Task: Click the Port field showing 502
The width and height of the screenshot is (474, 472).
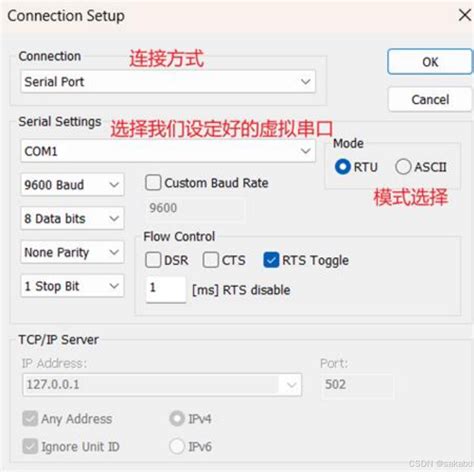Action: 357,385
